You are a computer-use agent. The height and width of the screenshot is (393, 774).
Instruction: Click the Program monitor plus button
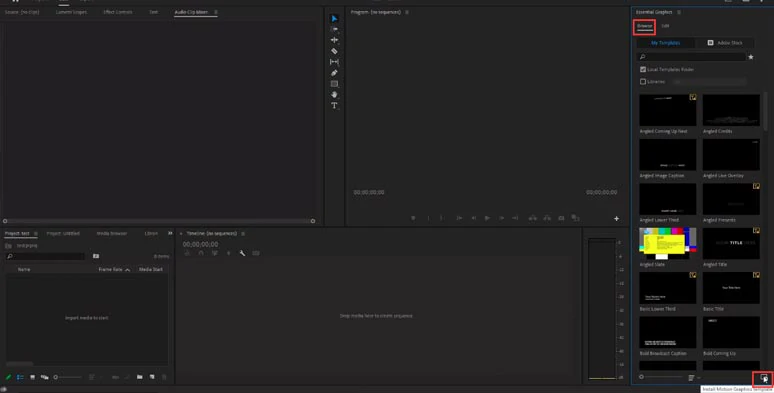pyautogui.click(x=617, y=218)
